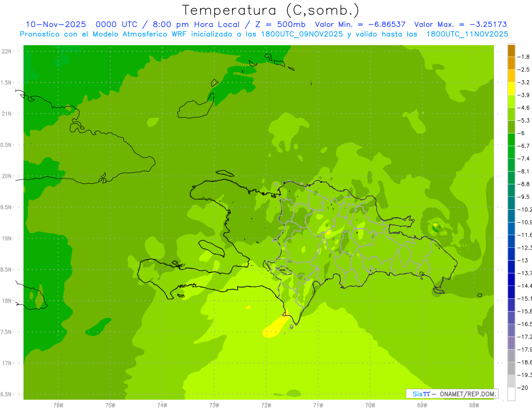Screen dimensions: 532x411
Task: Pick the dark orange swatch at the legend top
Action: pyautogui.click(x=511, y=51)
